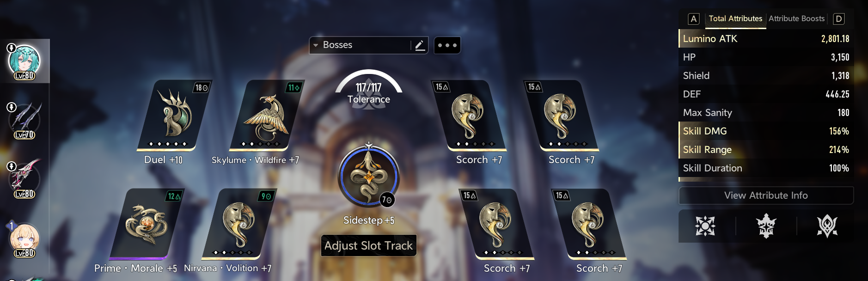Image resolution: width=868 pixels, height=281 pixels.
Task: Open the three-dots more options button
Action: 447,45
